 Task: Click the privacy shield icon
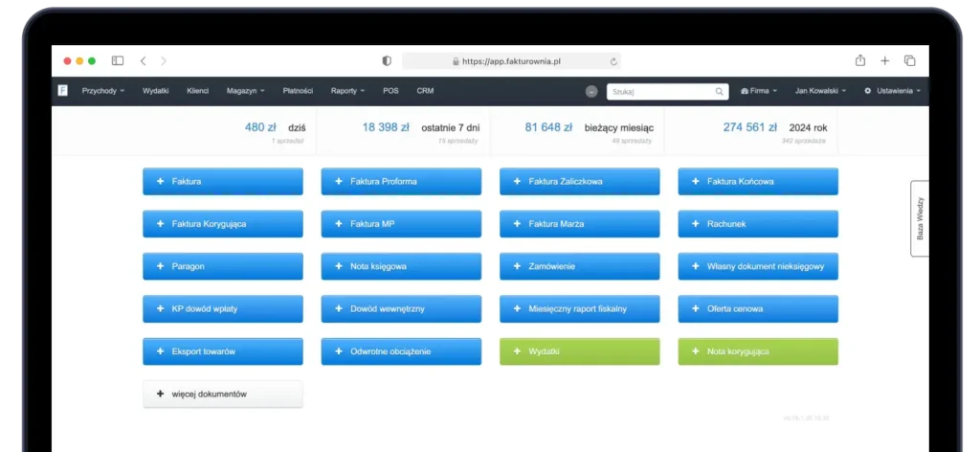(387, 60)
